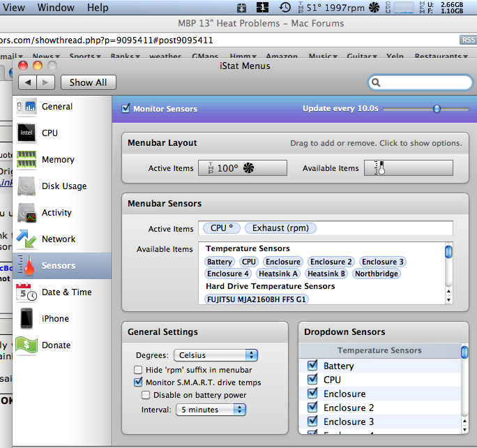This screenshot has width=477, height=448.
Task: Click the thermometer icon in Available Items
Action: 379,168
